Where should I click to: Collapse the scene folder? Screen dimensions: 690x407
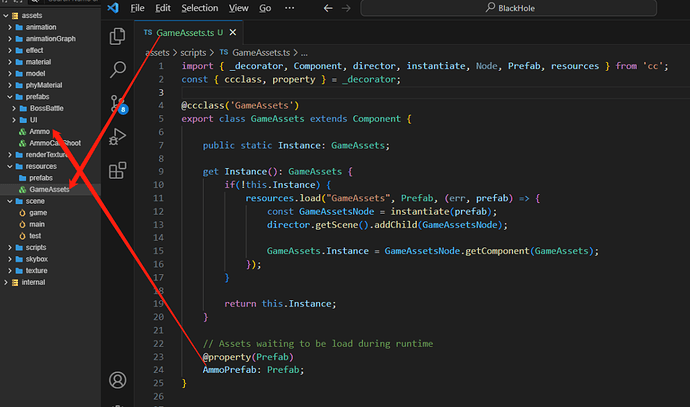[10, 201]
